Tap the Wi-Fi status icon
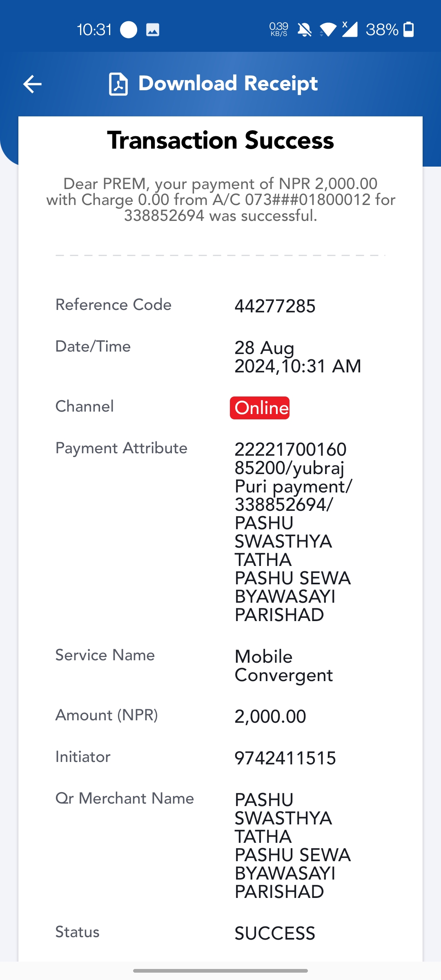This screenshot has width=441, height=980. coord(328,29)
